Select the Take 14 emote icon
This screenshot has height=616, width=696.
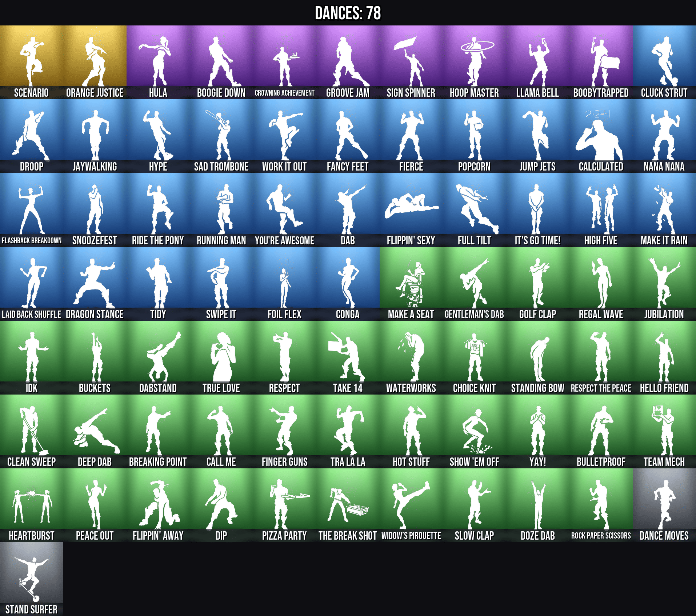[348, 357]
